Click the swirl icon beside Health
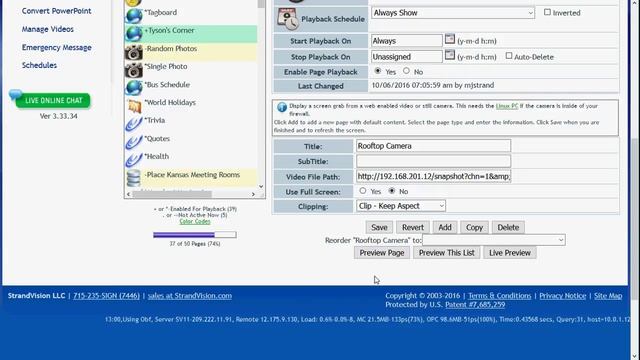Screen dimensions: 640x360 pos(133,160)
